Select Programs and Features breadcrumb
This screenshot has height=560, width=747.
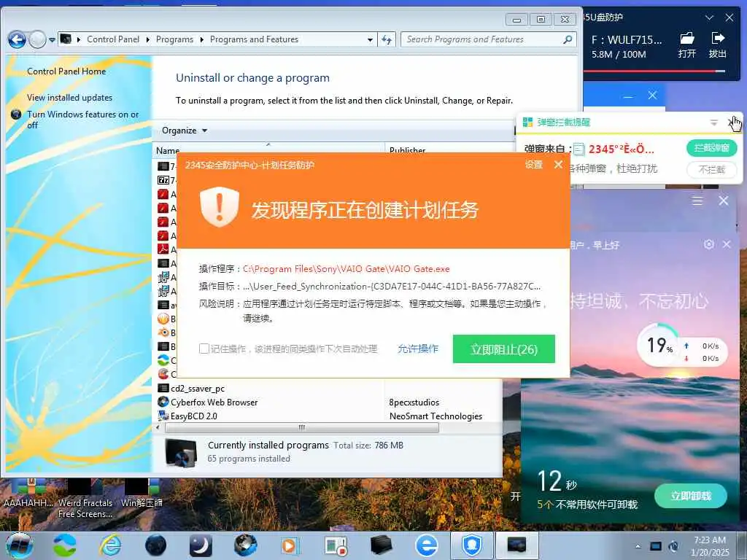pos(254,39)
